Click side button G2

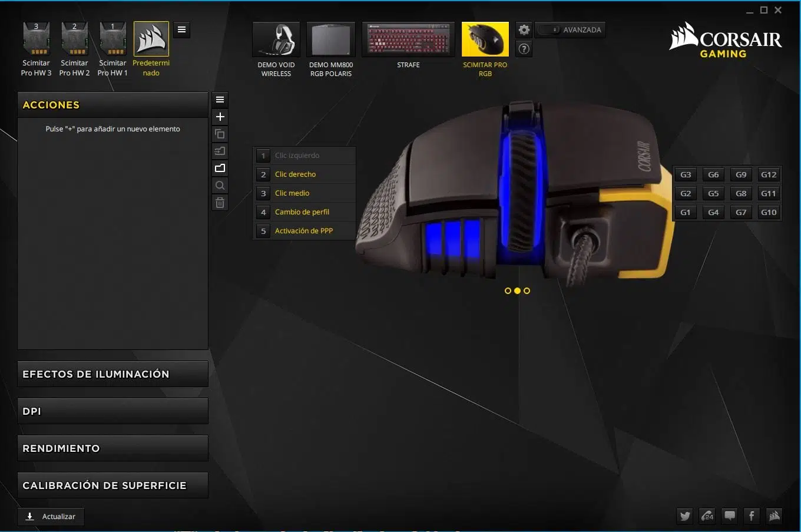pos(686,193)
